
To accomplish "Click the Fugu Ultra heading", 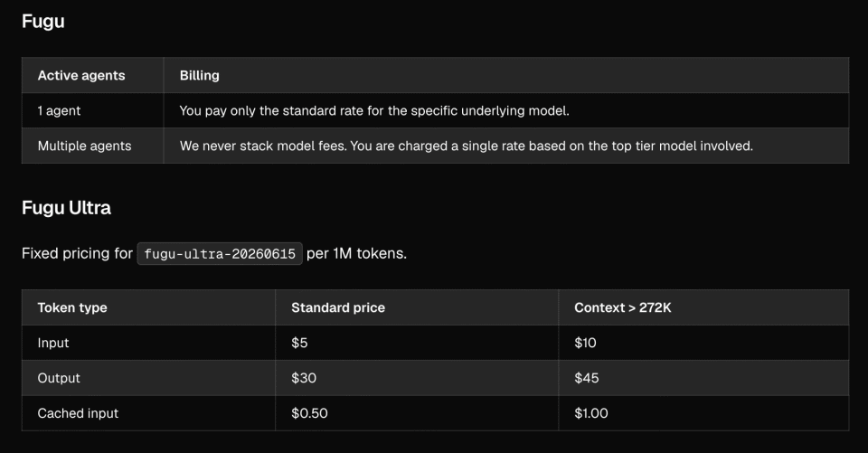I will coord(66,208).
